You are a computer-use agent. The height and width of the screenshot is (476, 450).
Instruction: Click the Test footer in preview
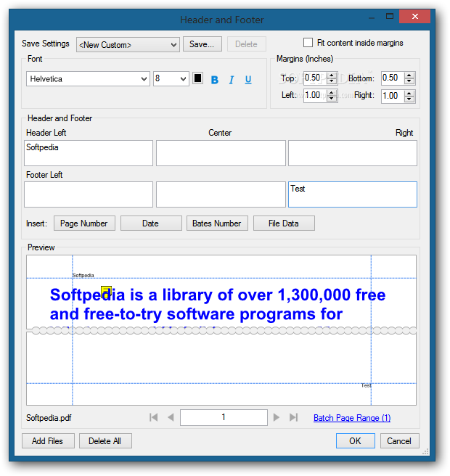(367, 385)
